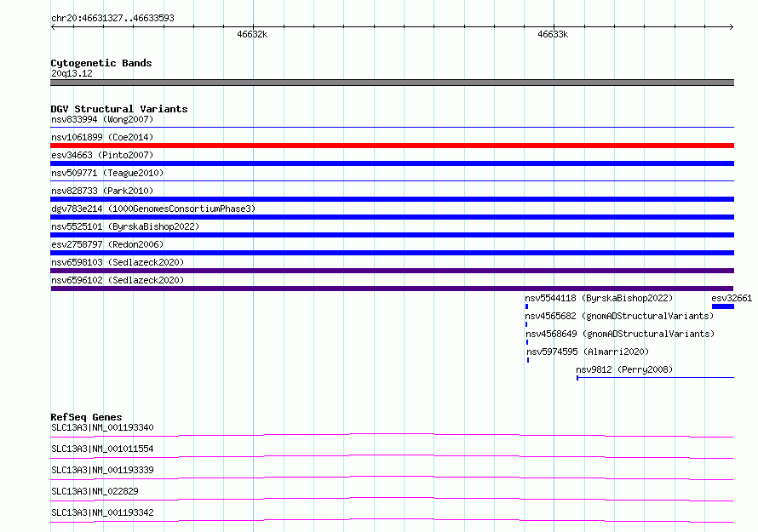Open the nsv5544118 (ByrskaBishop2022) label
The image size is (758, 532).
click(x=599, y=298)
